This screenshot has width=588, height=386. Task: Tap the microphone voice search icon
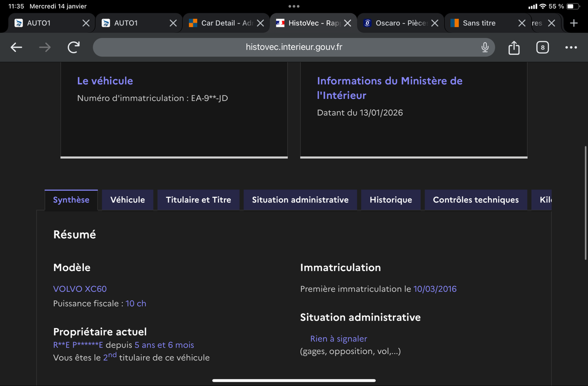[485, 47]
